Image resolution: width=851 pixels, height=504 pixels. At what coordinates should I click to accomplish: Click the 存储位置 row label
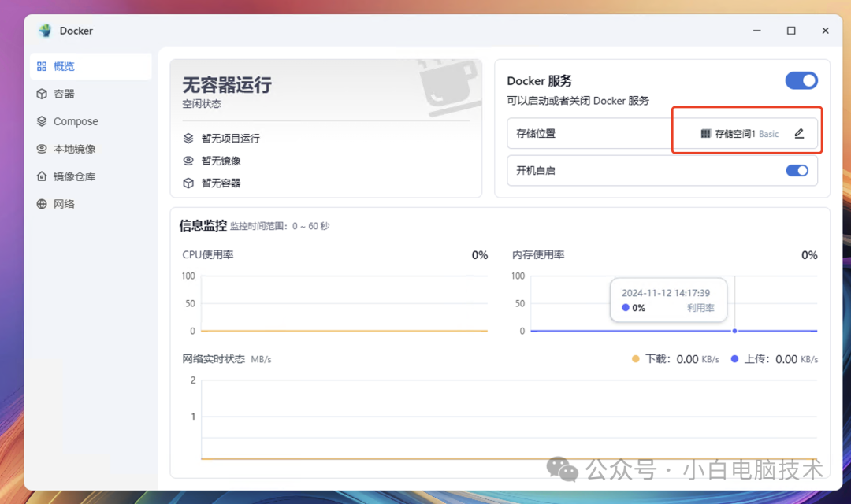click(536, 133)
